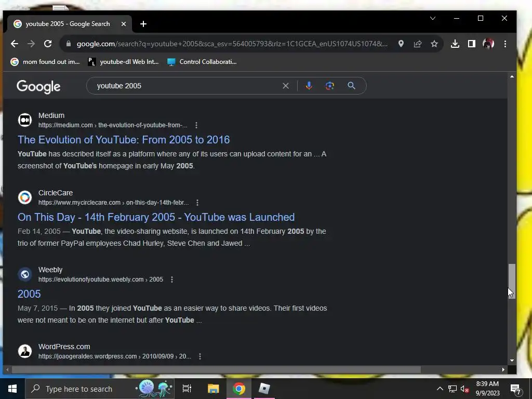The height and width of the screenshot is (399, 532).
Task: Open Control Collaborati... bookmark
Action: click(202, 62)
